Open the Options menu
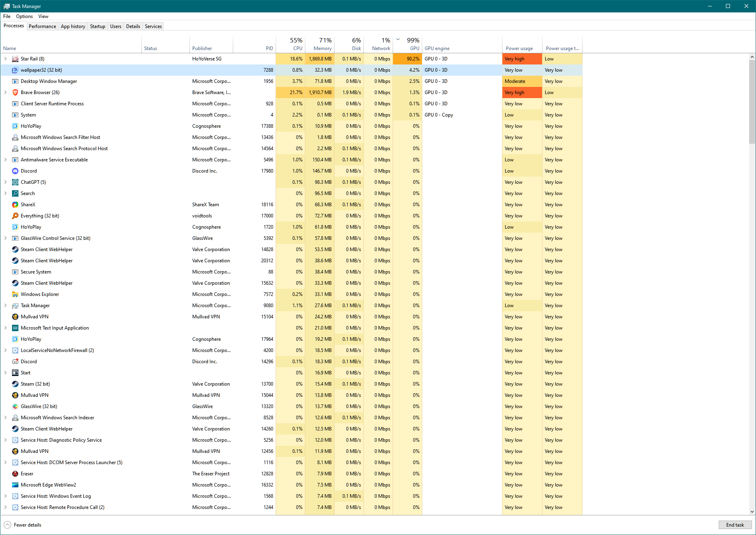Image resolution: width=756 pixels, height=535 pixels. coord(24,16)
